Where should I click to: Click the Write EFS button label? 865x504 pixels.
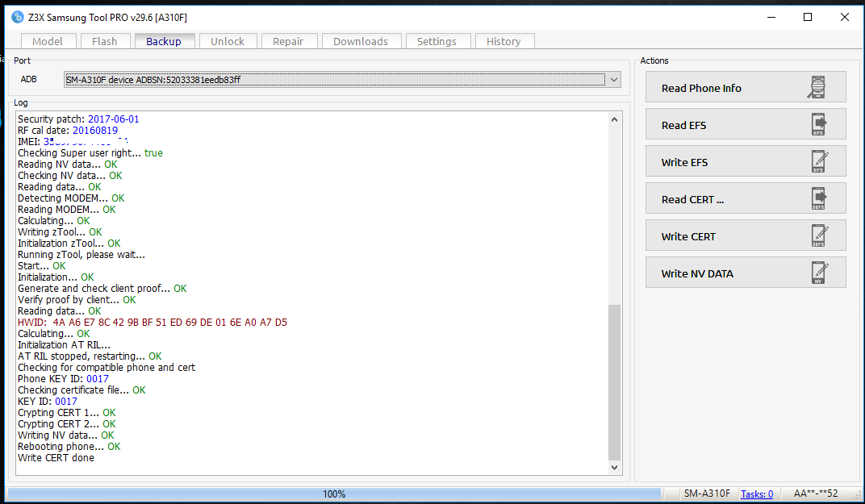tap(684, 162)
